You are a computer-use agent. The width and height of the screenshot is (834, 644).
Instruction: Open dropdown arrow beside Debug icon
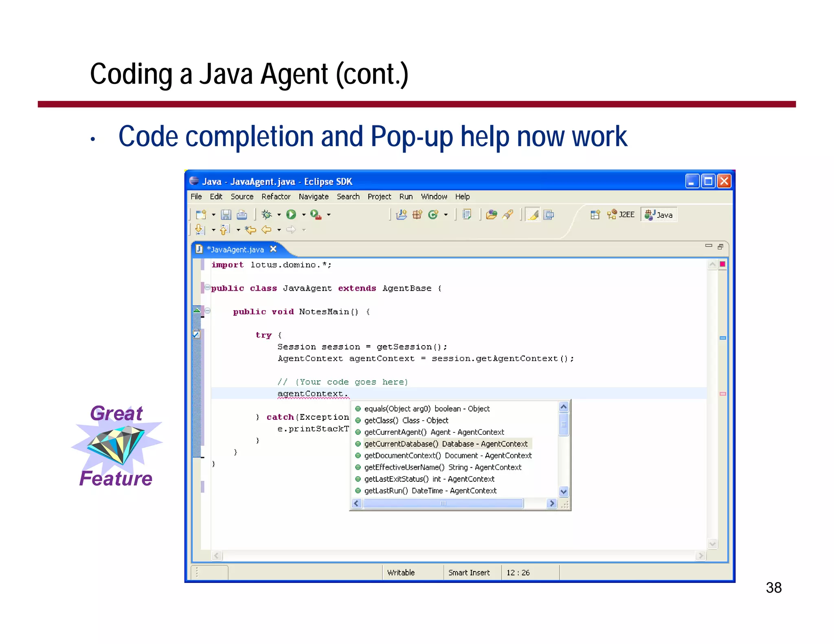tap(279, 215)
